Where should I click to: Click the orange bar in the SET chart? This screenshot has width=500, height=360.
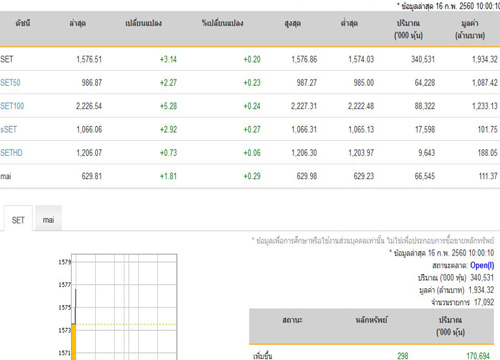[74, 342]
